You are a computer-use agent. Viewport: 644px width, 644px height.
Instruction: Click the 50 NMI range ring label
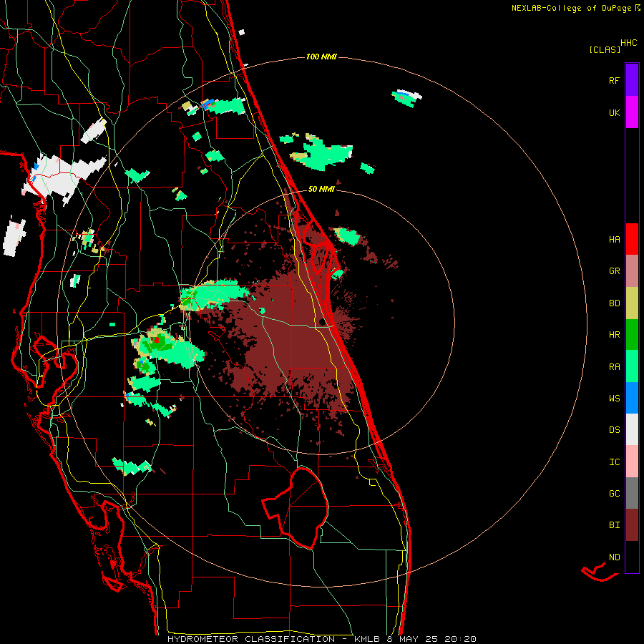click(321, 189)
